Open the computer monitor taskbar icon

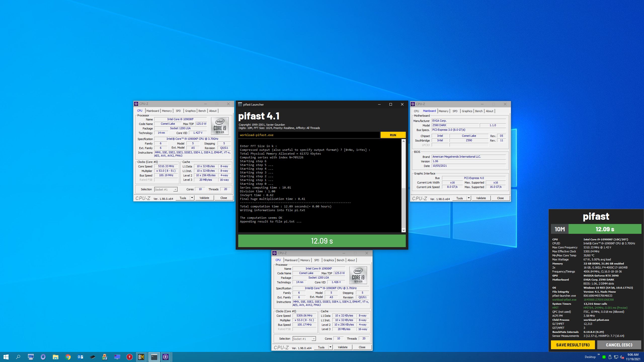pos(31,357)
